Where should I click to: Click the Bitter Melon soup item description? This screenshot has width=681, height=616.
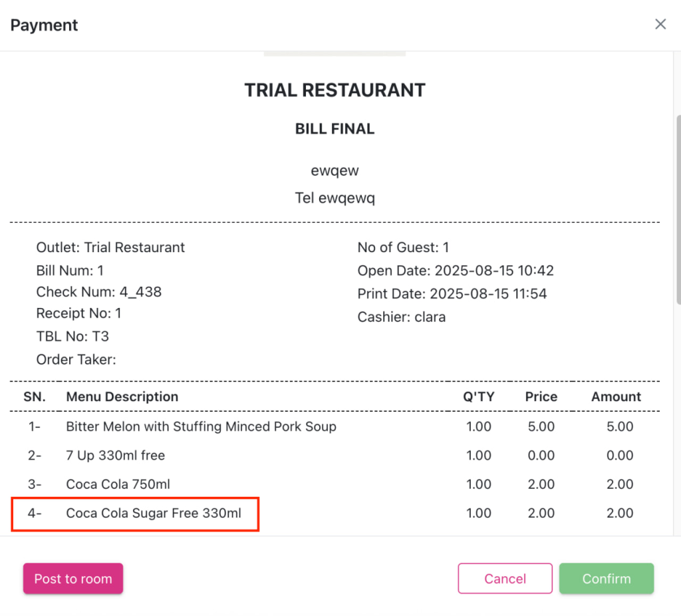[x=201, y=426]
